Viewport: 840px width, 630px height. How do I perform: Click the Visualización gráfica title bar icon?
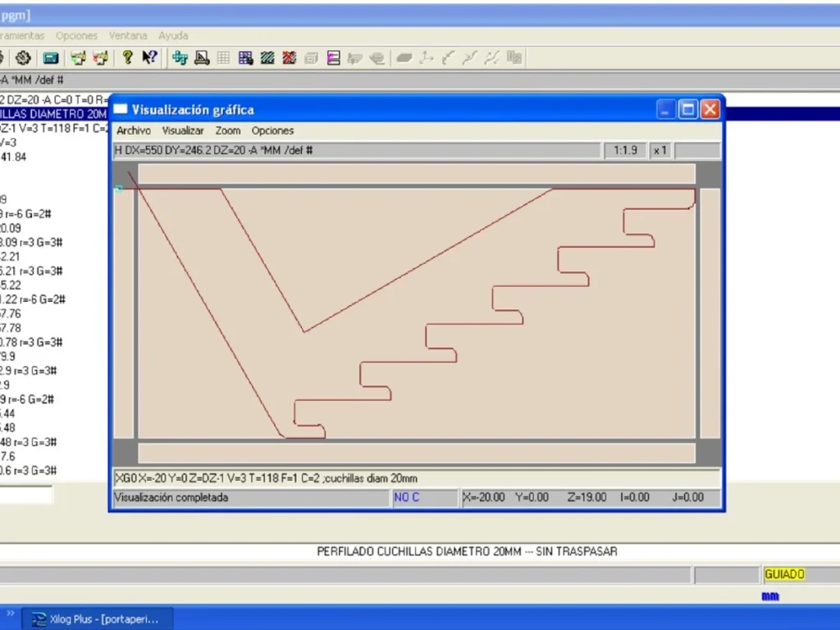point(120,109)
